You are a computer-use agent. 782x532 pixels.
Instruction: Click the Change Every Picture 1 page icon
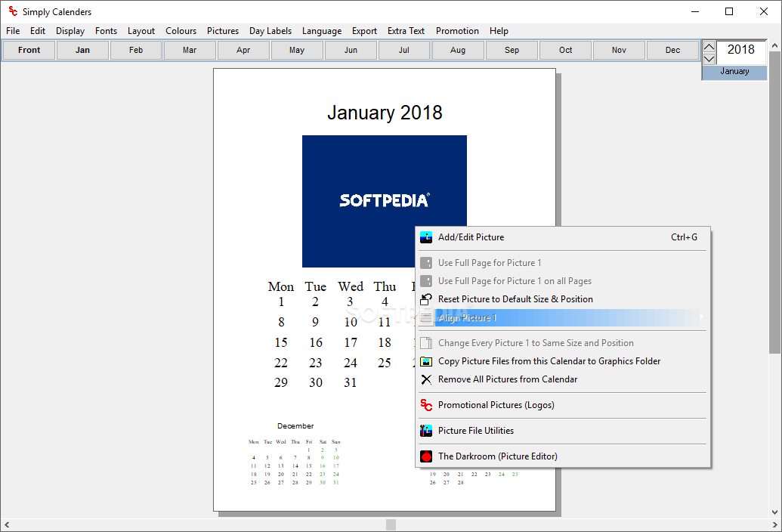point(426,343)
